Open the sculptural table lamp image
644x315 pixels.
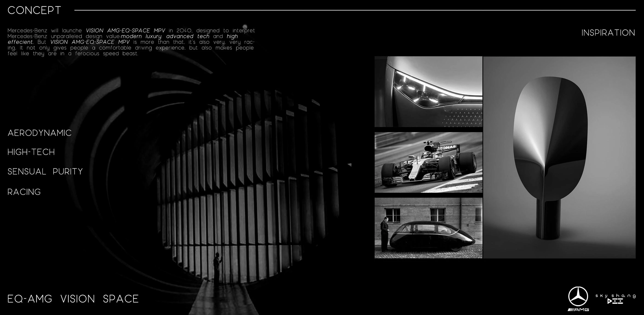click(559, 157)
